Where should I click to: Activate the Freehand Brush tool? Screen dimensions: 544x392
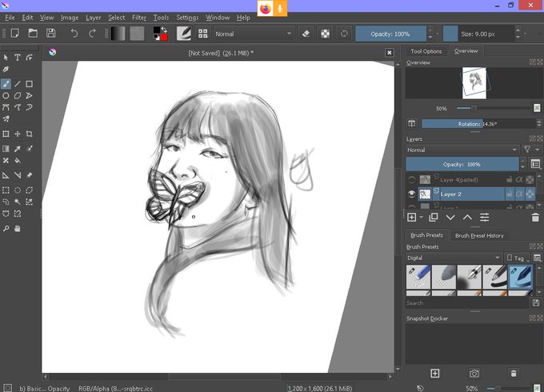(x=6, y=84)
